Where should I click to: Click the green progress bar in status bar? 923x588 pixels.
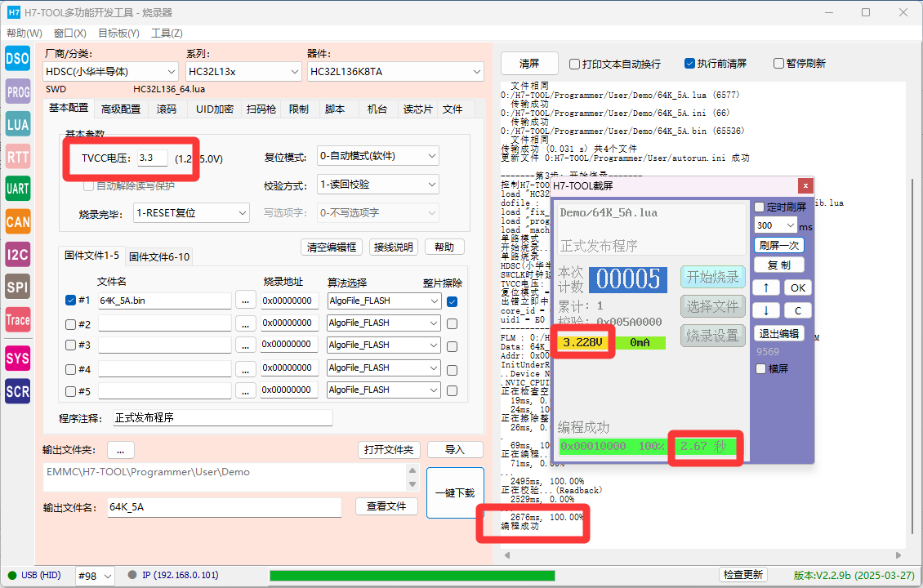[412, 575]
